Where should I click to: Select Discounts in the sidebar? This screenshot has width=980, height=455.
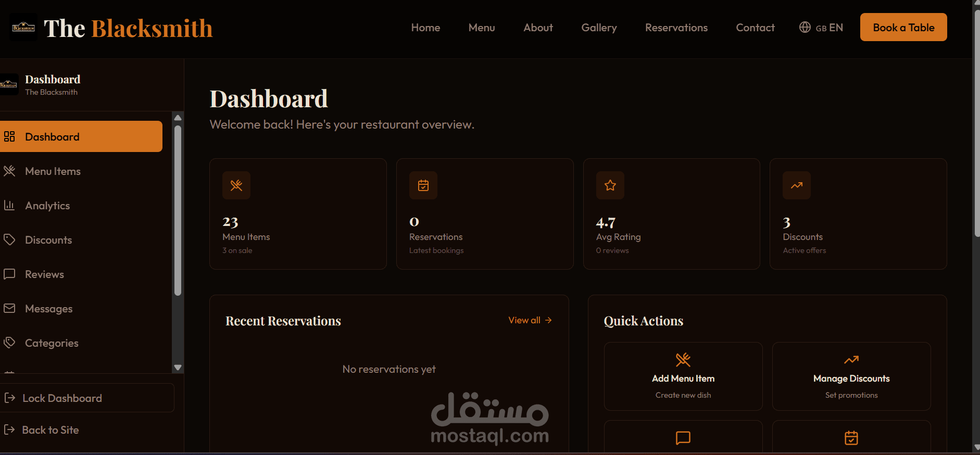(81, 239)
